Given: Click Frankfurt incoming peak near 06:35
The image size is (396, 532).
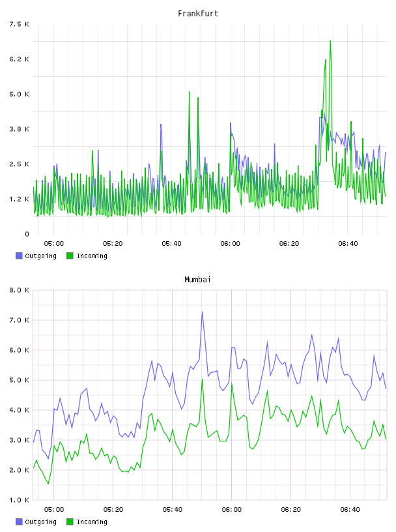Looking at the screenshot, I should (x=330, y=41).
